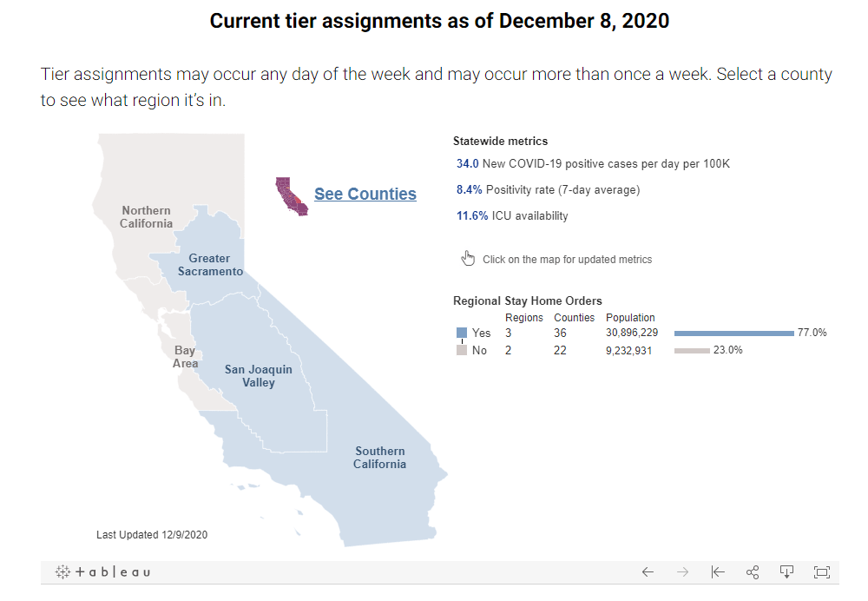This screenshot has width=868, height=601.
Task: Click the blue Yes legend swatch
Action: (462, 333)
